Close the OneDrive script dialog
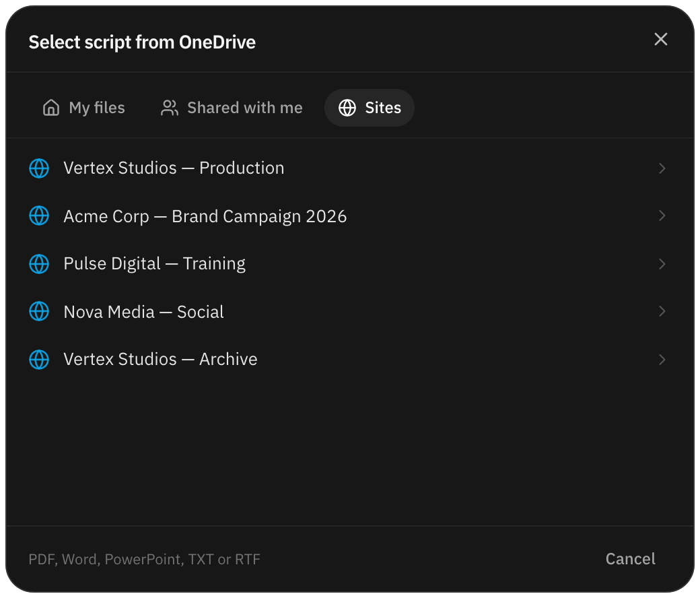 [x=661, y=39]
